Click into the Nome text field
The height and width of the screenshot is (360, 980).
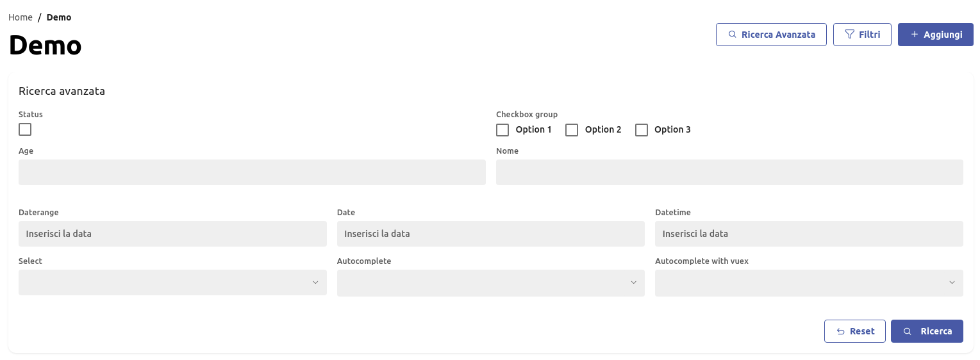click(x=729, y=172)
